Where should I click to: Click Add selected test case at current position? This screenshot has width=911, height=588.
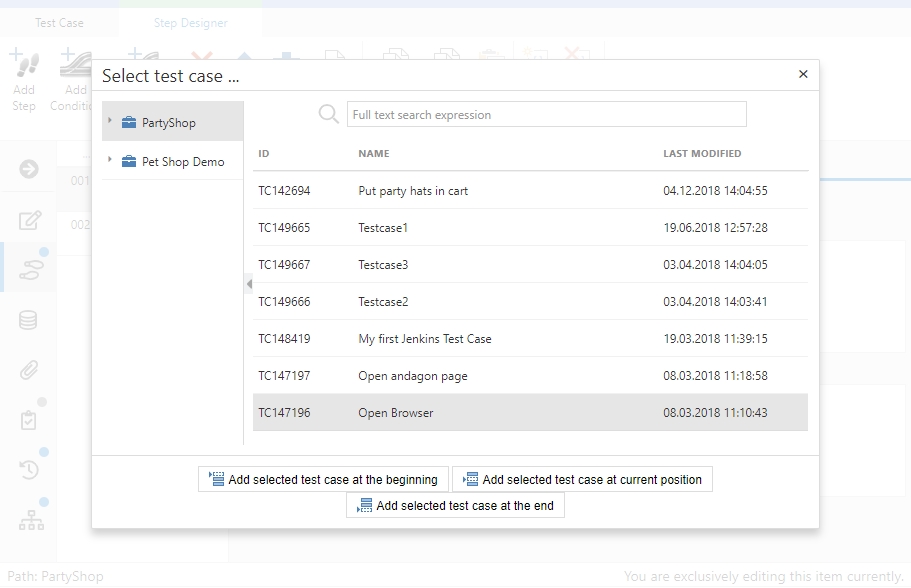[x=582, y=479]
